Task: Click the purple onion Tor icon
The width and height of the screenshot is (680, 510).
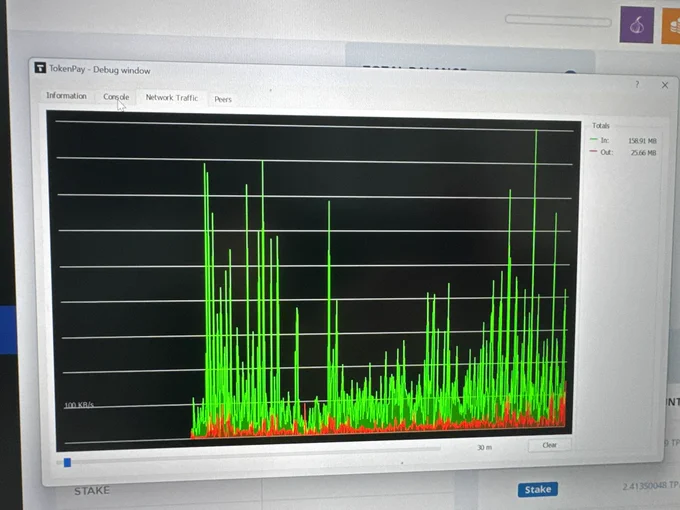Action: 637,25
